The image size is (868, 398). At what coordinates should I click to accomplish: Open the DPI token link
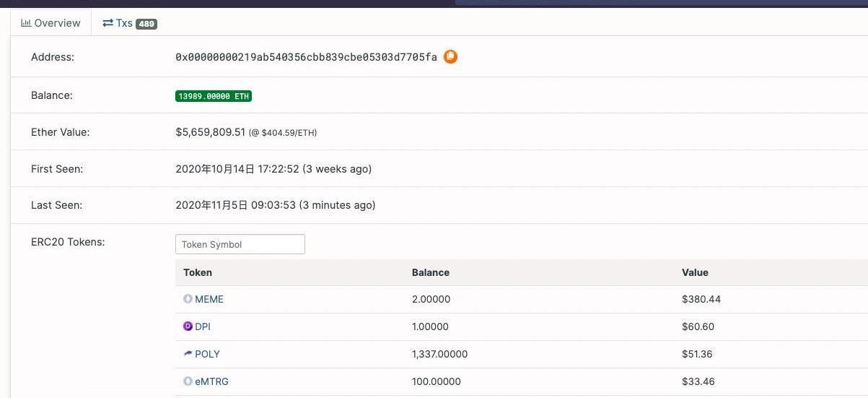point(203,326)
